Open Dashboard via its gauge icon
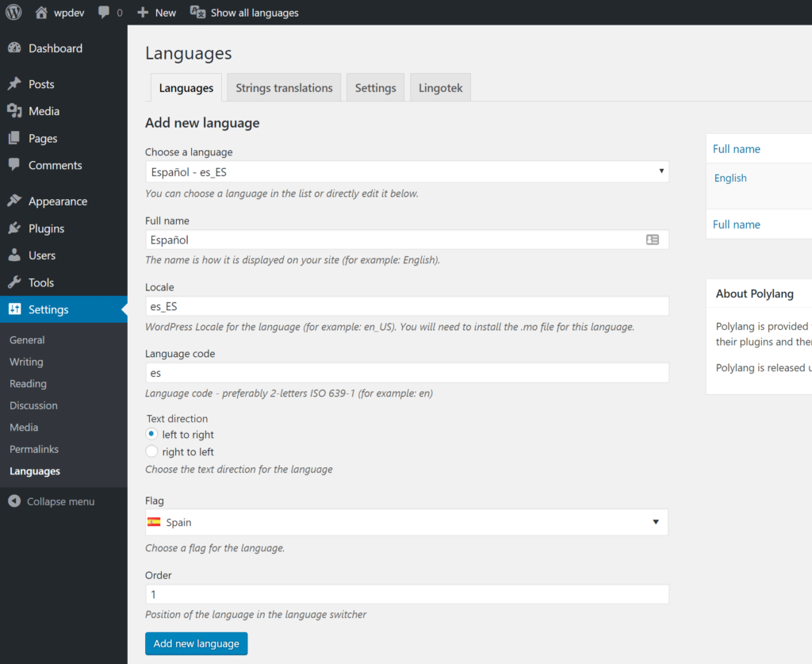 pyautogui.click(x=14, y=48)
